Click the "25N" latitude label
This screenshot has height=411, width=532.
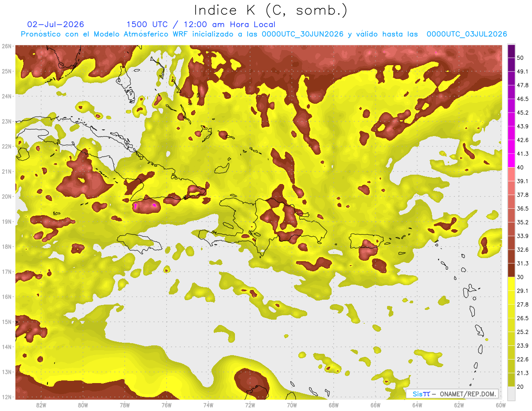[6, 71]
